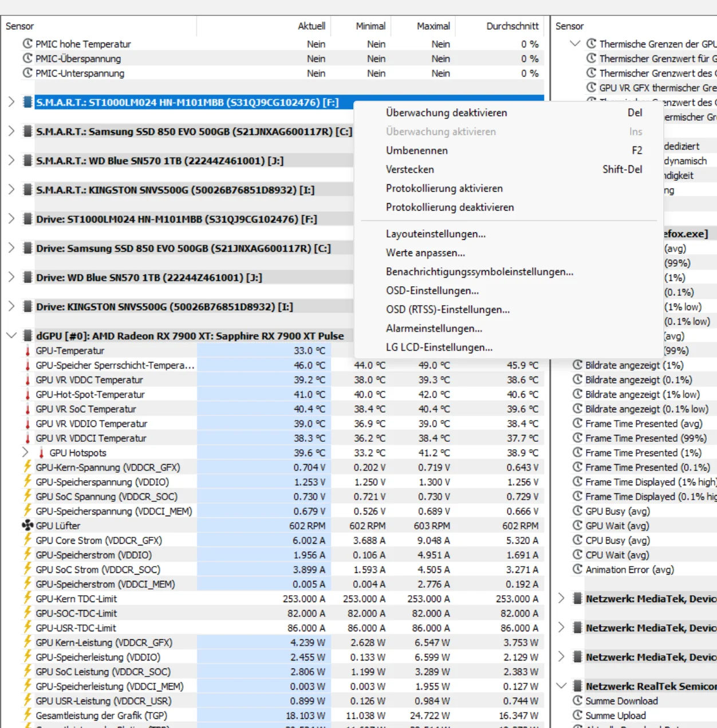Click the chip icon of S.M.A.R.T. Samsung SSD 850 EVO
Screen dimensions: 717x728
point(27,131)
